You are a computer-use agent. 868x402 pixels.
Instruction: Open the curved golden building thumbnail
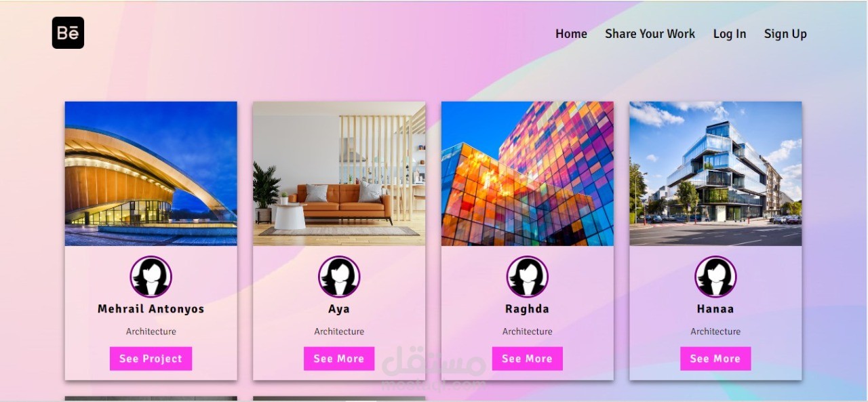151,174
